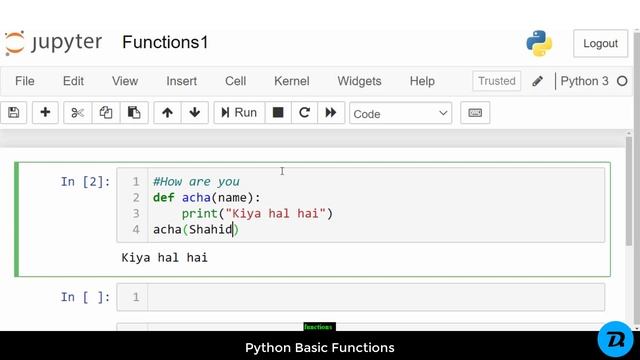The width and height of the screenshot is (640, 360).
Task: Open the Help menu
Action: (422, 81)
